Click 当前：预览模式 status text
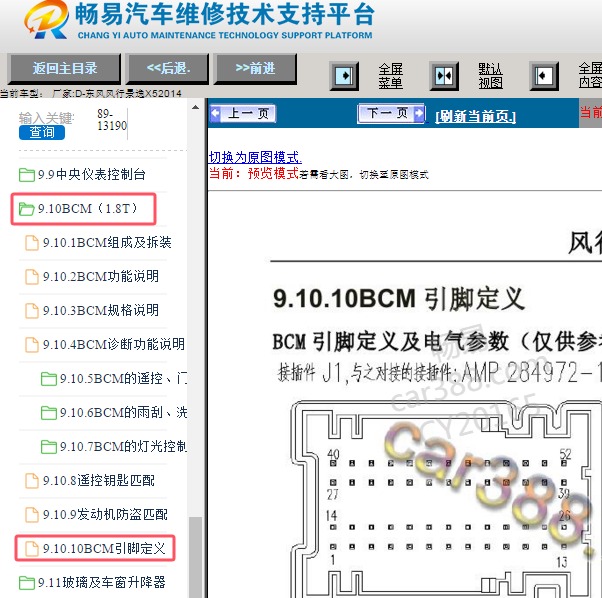 point(254,173)
